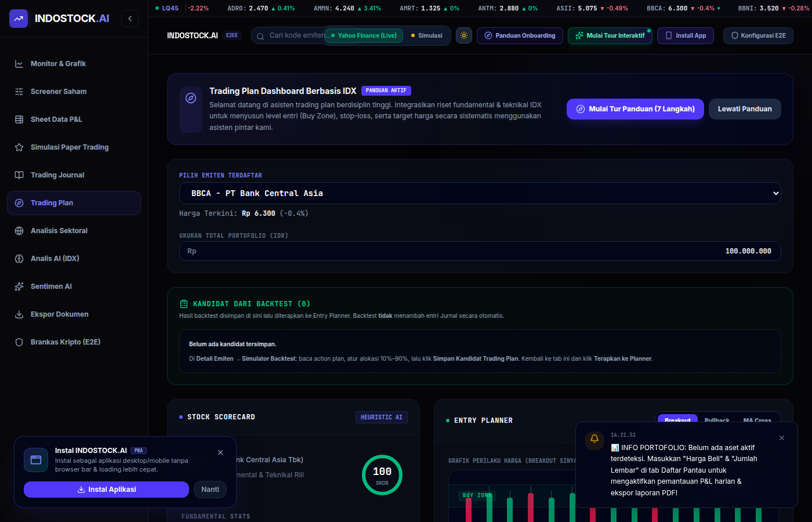Open Simulasi Paper Trading star icon
Viewport: 812px width, 522px height.
point(19,147)
